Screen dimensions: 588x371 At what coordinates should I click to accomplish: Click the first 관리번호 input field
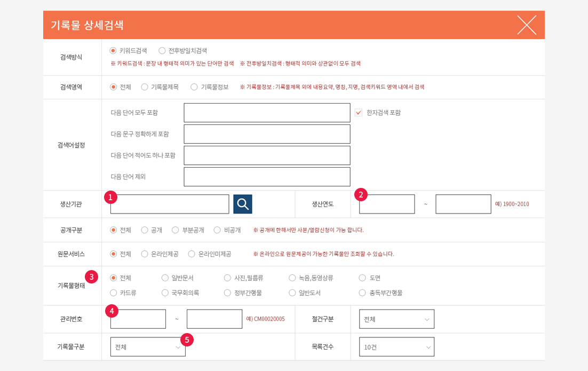pyautogui.click(x=138, y=319)
